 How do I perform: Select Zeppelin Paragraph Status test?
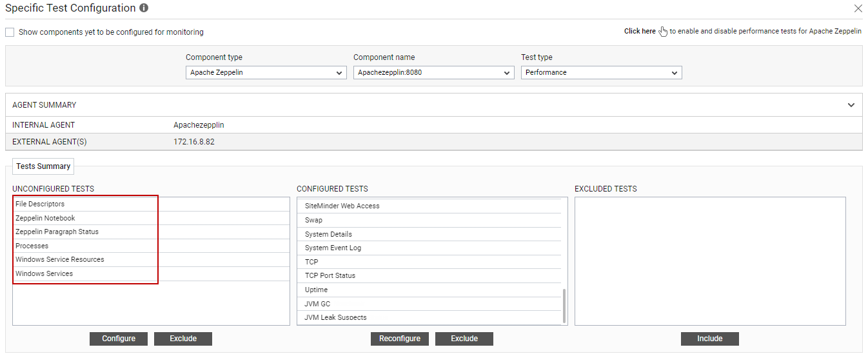click(151, 232)
